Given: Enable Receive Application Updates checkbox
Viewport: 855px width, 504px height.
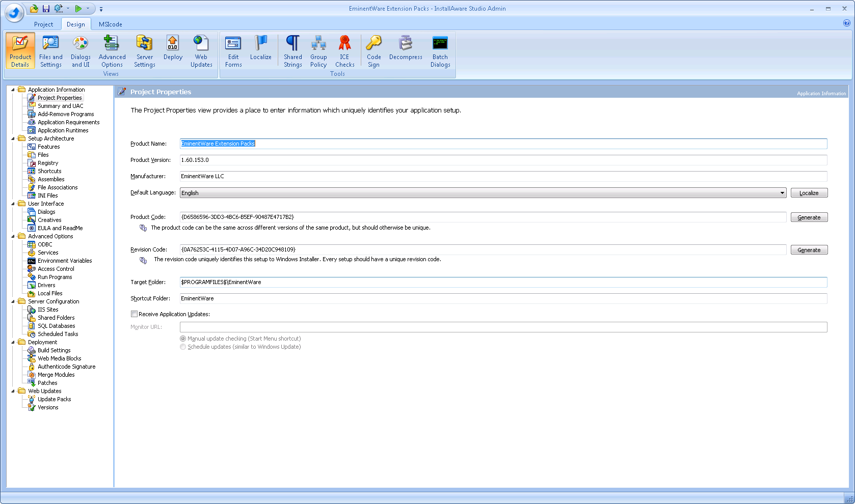Looking at the screenshot, I should click(134, 314).
